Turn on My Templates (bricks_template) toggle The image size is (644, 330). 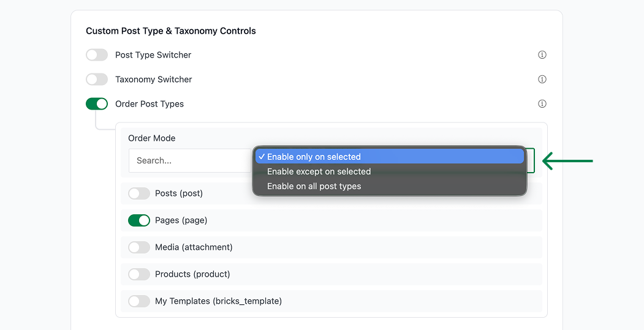[139, 301]
